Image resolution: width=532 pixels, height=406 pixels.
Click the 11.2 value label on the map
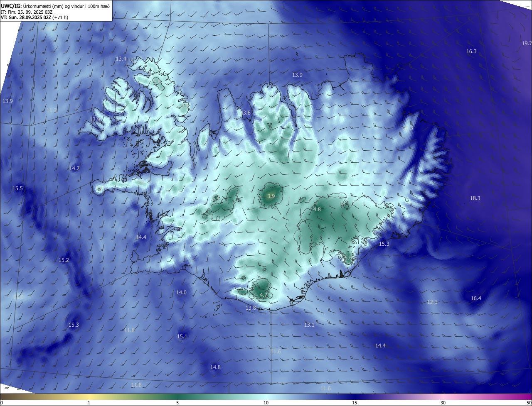tap(52, 110)
